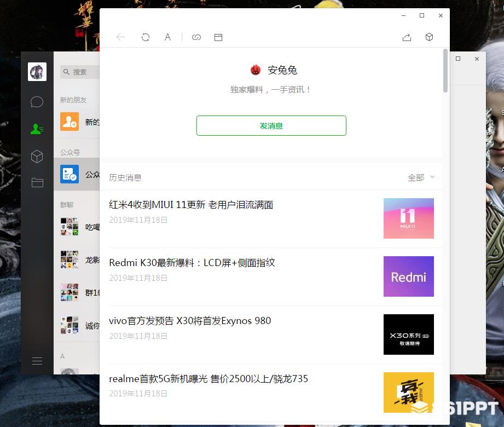Select 公众号 blue entry in contacts list
Screen dimensions: 504x427
point(77,174)
